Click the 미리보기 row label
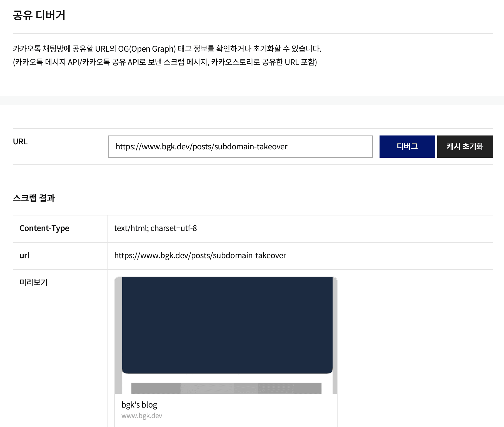The height and width of the screenshot is (427, 504). point(33,283)
